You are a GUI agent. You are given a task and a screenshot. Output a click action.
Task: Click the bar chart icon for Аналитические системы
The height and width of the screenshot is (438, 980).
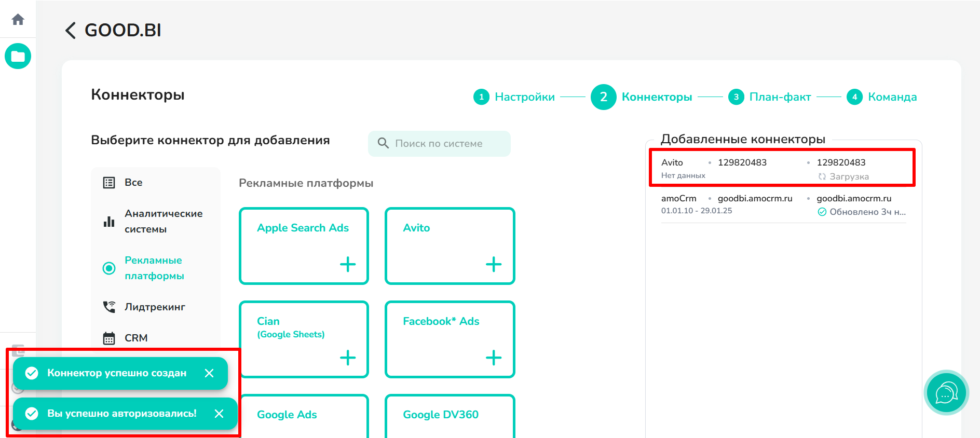click(x=109, y=222)
